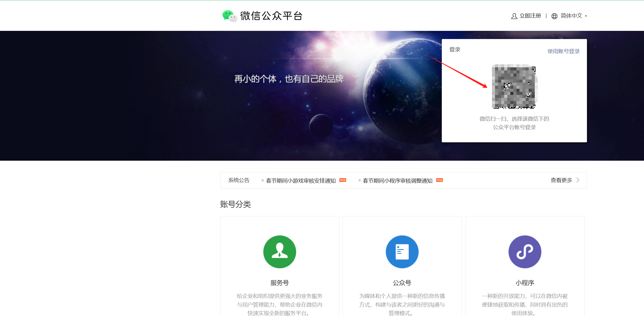This screenshot has width=644, height=316.
Task: Click banner slogan 再小的个体，也有自己的品牌
Action: click(x=289, y=79)
